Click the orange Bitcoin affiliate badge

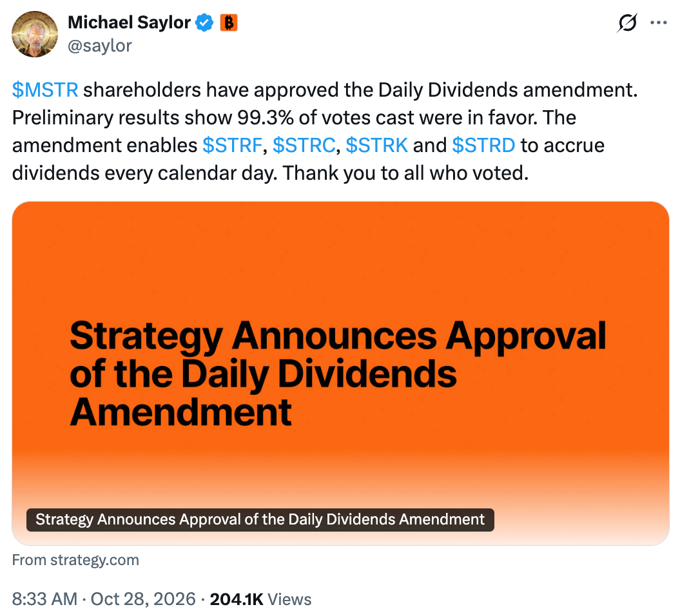tap(229, 23)
